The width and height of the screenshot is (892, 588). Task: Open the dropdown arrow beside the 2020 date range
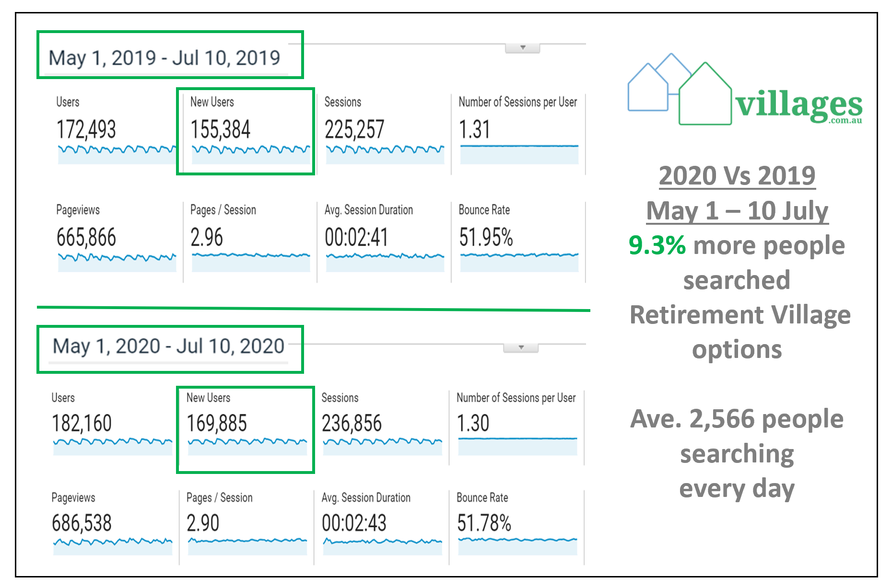tap(521, 346)
